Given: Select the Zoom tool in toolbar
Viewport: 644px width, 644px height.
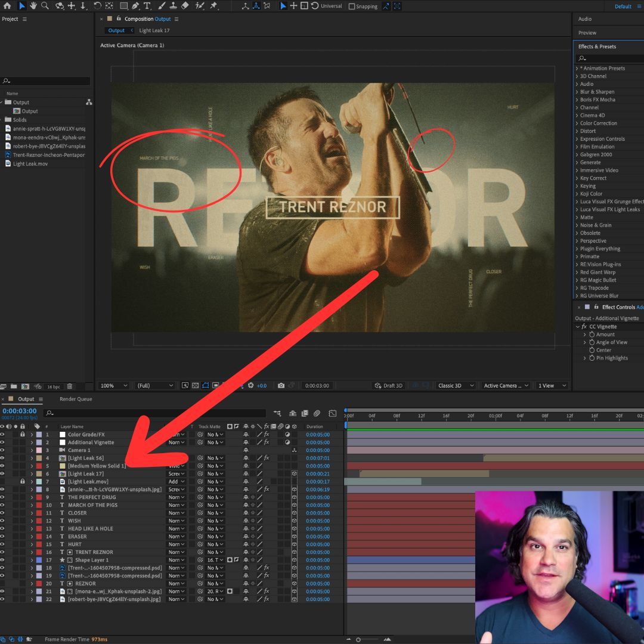Looking at the screenshot, I should pos(45,6).
